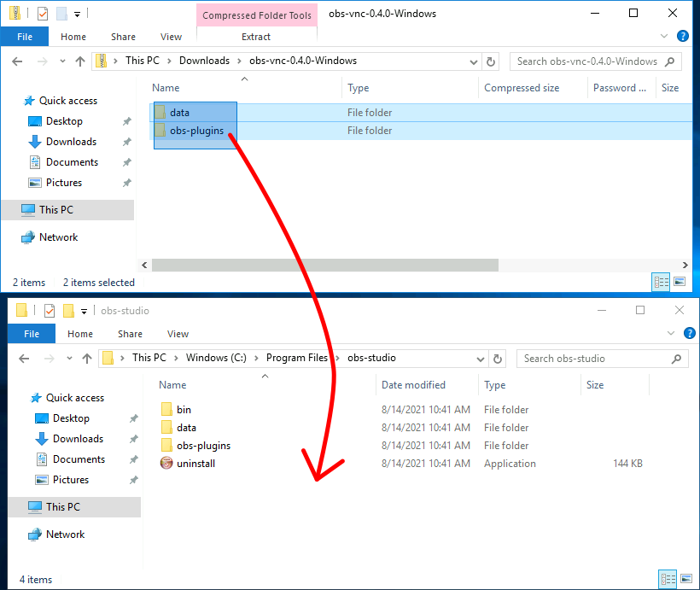The height and width of the screenshot is (590, 700).
Task: Click Downloads breadcrumb in obs-vnc address bar
Action: [205, 61]
